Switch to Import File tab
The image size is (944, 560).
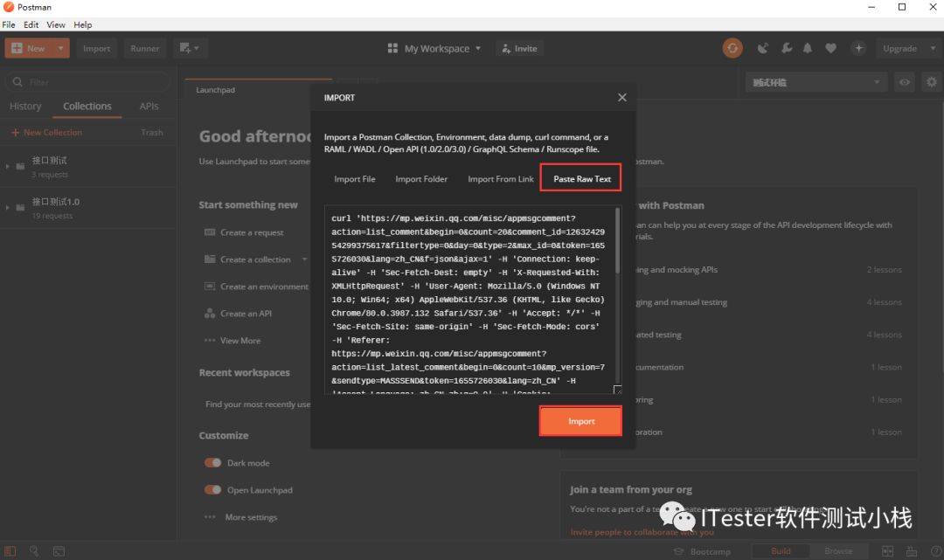pyautogui.click(x=355, y=178)
